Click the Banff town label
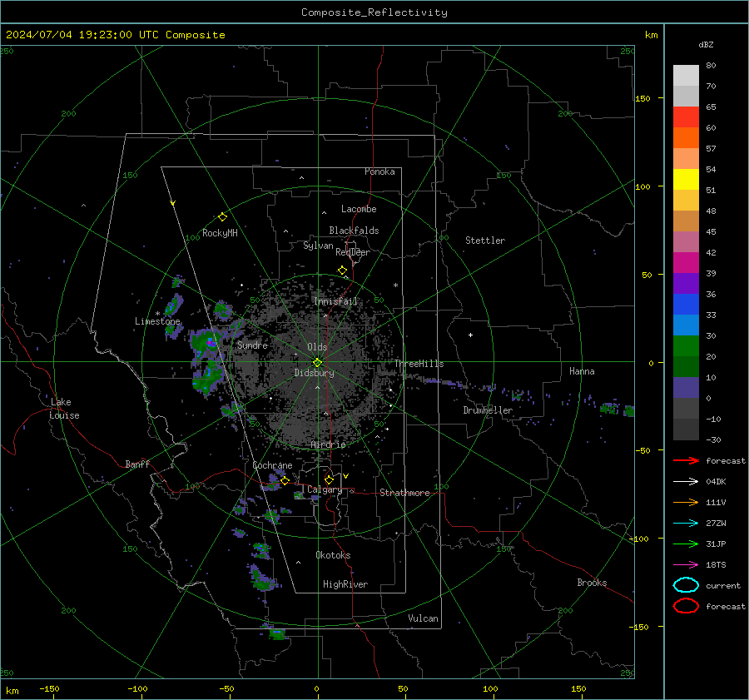This screenshot has width=749, height=700. [x=137, y=464]
